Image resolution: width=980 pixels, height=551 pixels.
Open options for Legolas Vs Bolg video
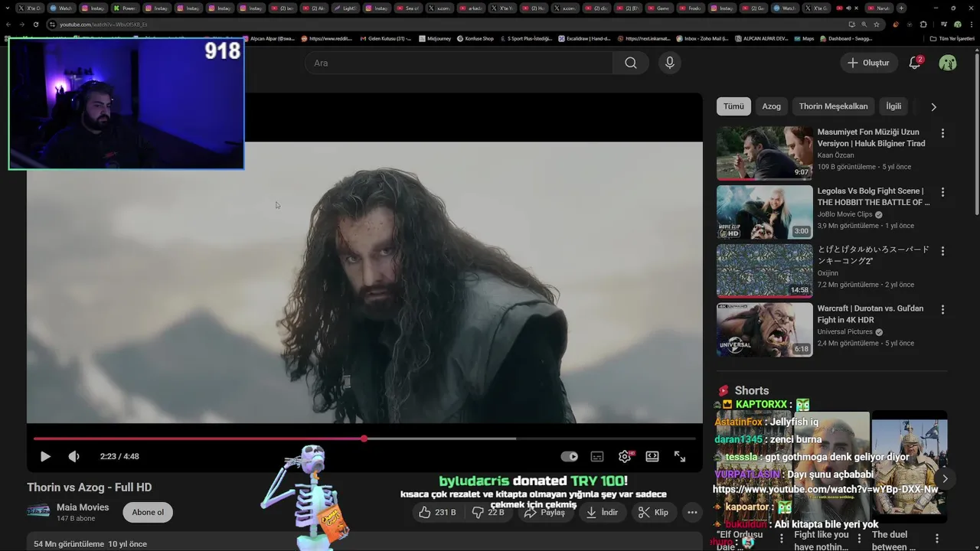point(942,192)
